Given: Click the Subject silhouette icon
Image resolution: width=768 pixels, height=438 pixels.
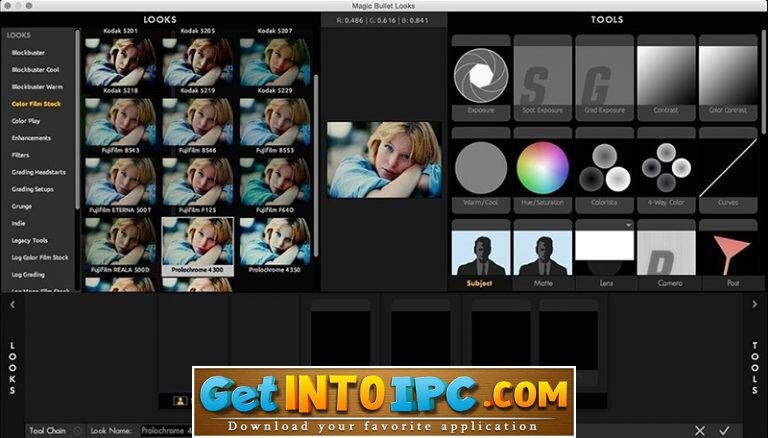Looking at the screenshot, I should [480, 253].
